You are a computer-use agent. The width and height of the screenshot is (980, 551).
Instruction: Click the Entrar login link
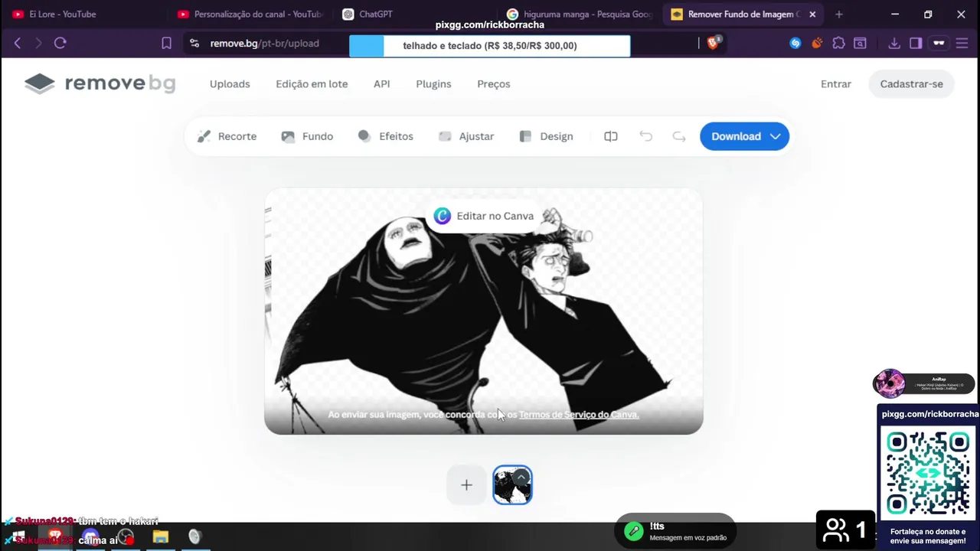(836, 84)
